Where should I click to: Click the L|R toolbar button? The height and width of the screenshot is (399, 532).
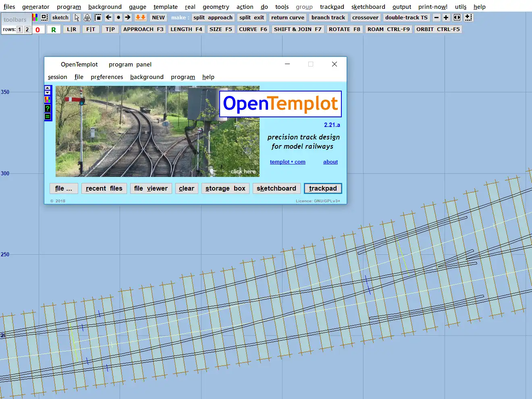pos(72,29)
